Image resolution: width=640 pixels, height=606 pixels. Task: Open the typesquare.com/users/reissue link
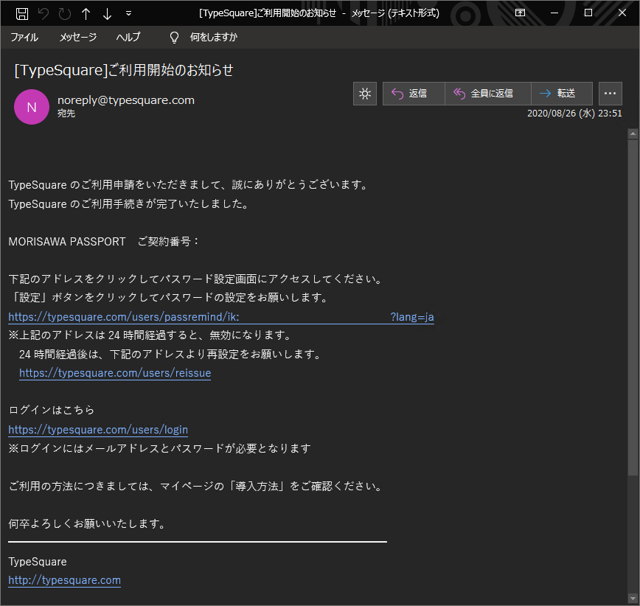[x=115, y=373]
